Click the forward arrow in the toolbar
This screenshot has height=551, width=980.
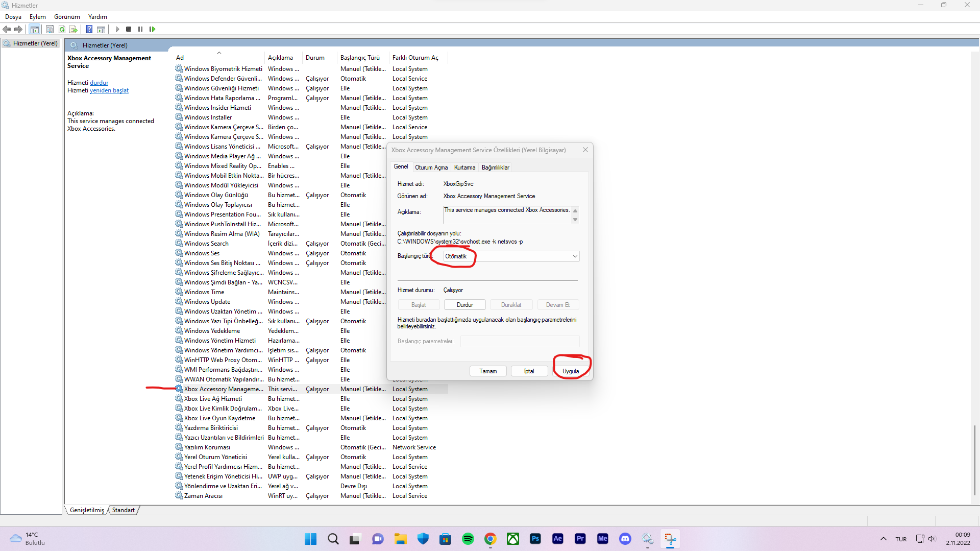(x=18, y=29)
